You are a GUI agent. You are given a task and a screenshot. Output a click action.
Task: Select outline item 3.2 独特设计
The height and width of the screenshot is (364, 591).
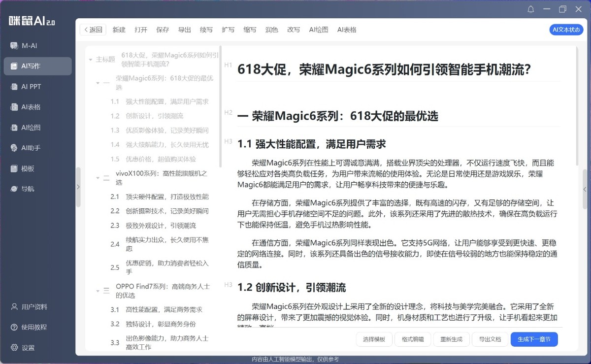pyautogui.click(x=153, y=324)
